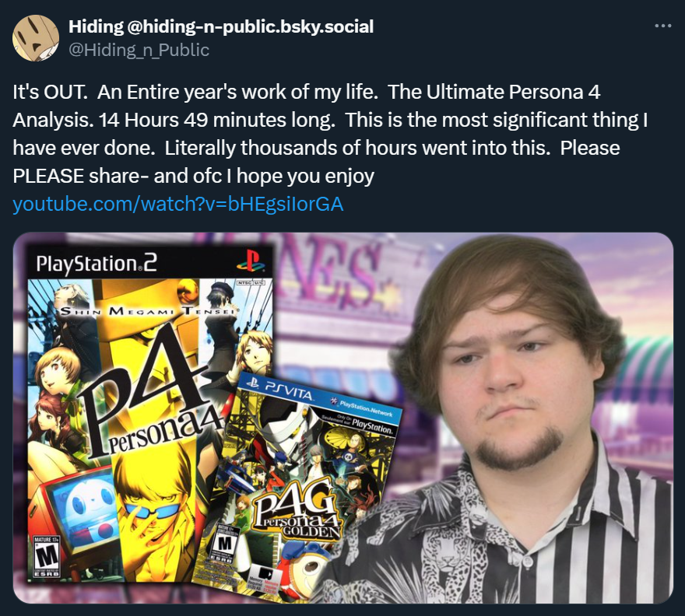This screenshot has height=616, width=685.
Task: Open the youtube.com/watch?v=bHEgsiIorGA link
Action: point(178,204)
